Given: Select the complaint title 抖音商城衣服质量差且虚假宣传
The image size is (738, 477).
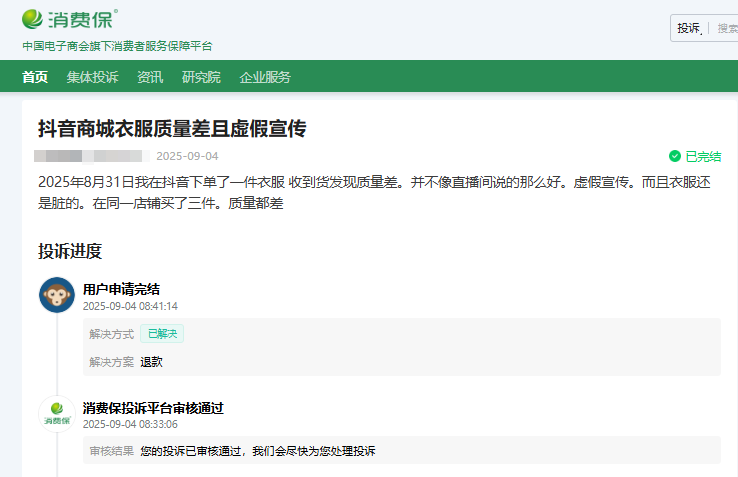Looking at the screenshot, I should tap(172, 129).
